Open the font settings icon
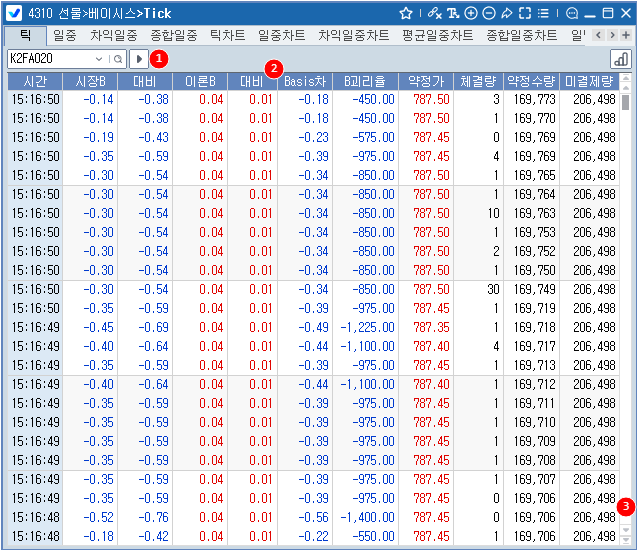The width and height of the screenshot is (638, 551). 453,14
